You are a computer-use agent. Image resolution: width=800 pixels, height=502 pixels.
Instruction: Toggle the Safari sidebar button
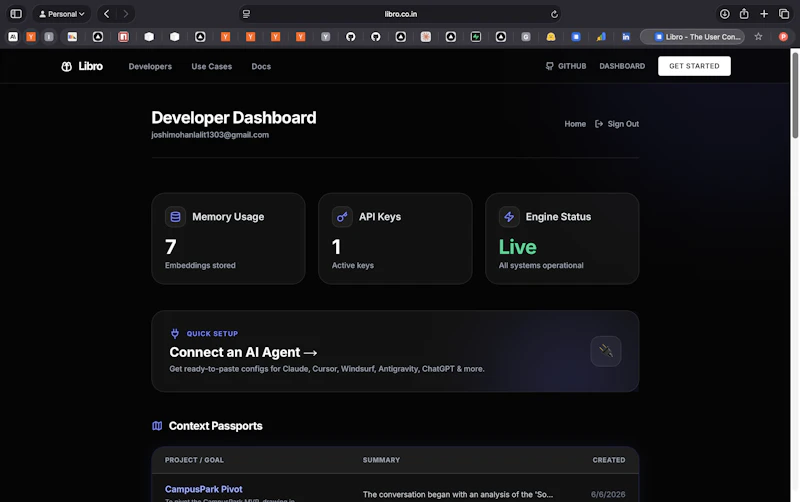tap(16, 14)
